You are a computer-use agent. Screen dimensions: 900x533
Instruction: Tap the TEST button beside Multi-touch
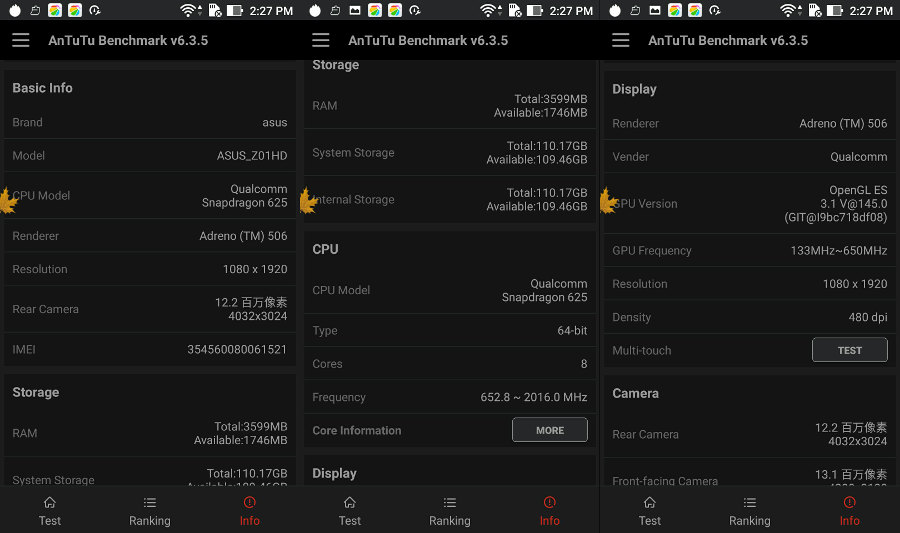[x=849, y=350]
